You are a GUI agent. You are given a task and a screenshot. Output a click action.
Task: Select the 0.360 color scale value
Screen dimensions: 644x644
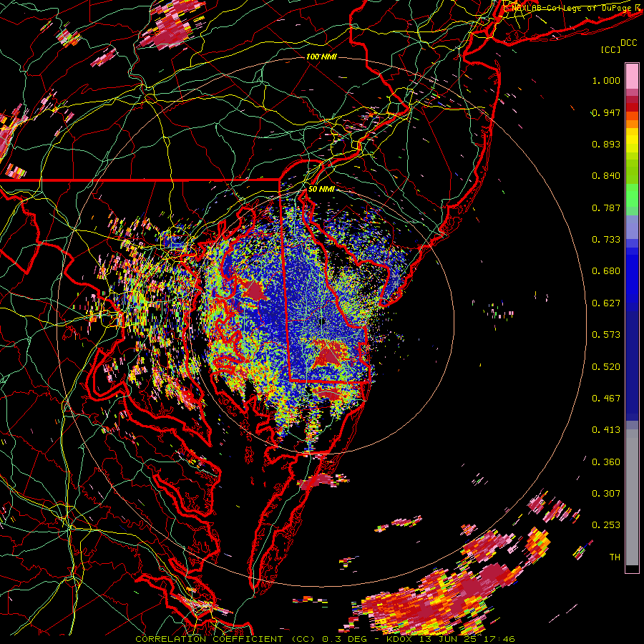click(x=606, y=462)
